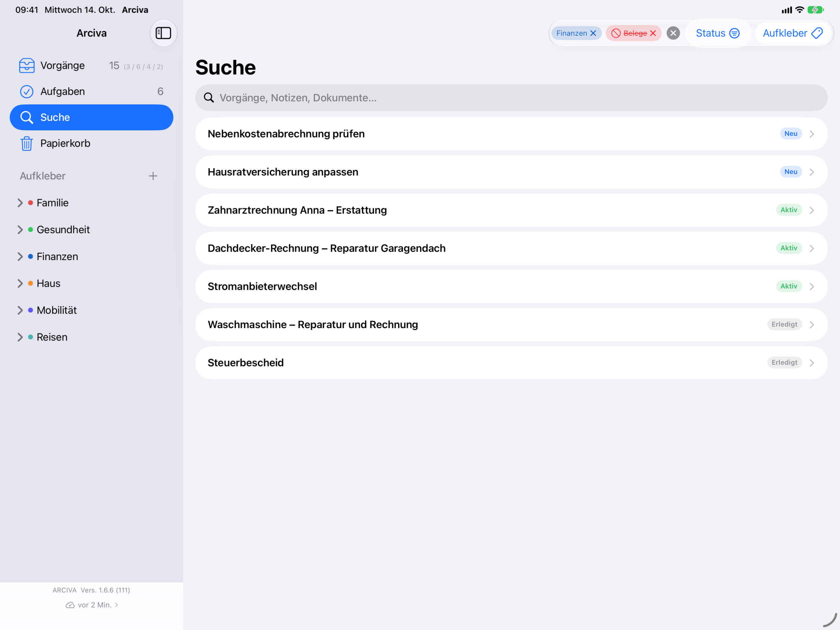Open Waschmaschine – Reparatur und Rechnung result
The height and width of the screenshot is (630, 840).
[511, 325]
